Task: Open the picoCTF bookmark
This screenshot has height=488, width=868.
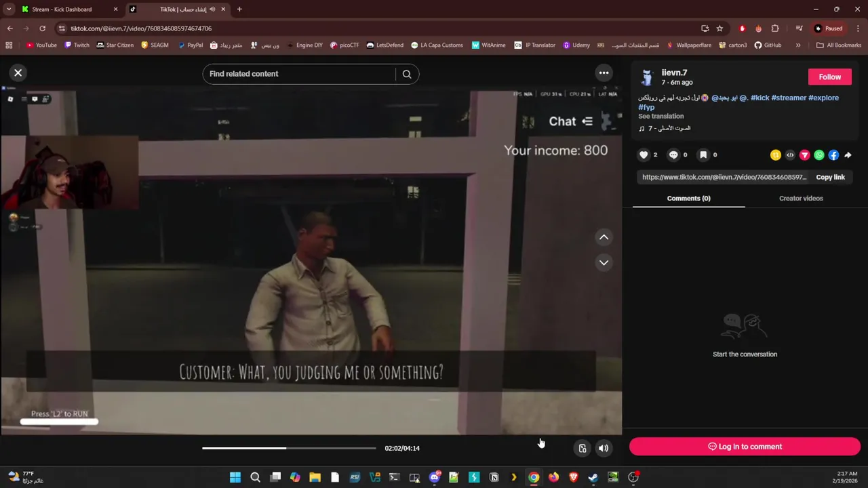Action: coord(344,45)
